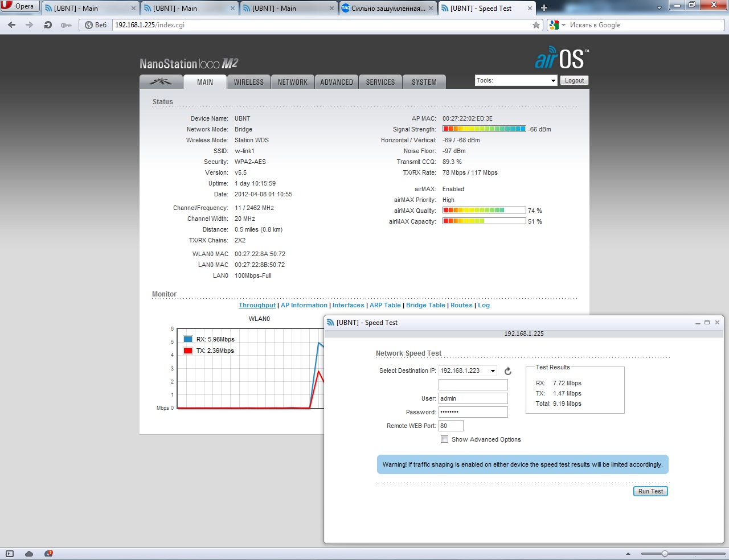The width and height of the screenshot is (729, 560).
Task: Open the Ubiquiti logo tab in airOS
Action: point(161,82)
